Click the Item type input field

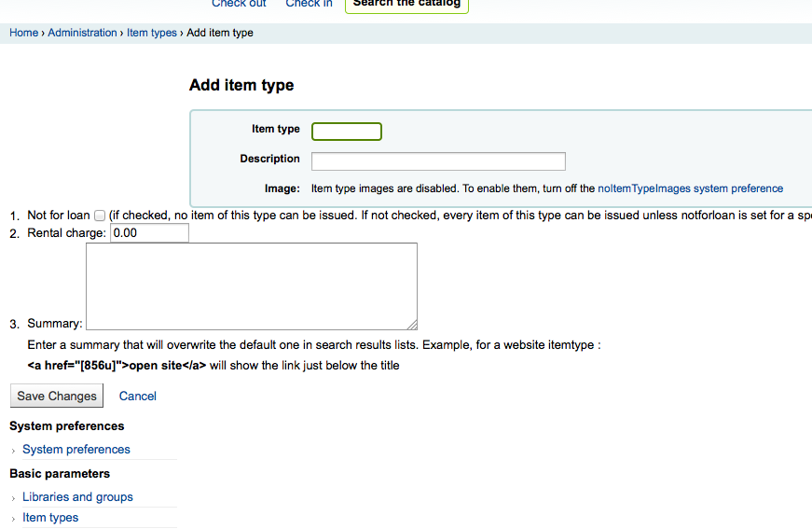tap(346, 132)
